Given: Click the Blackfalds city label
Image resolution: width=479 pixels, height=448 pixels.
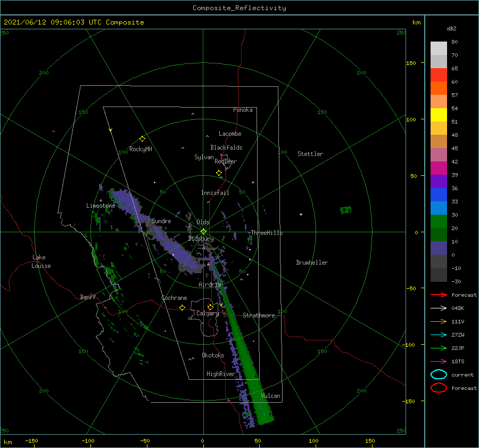Looking at the screenshot, I should (x=226, y=148).
